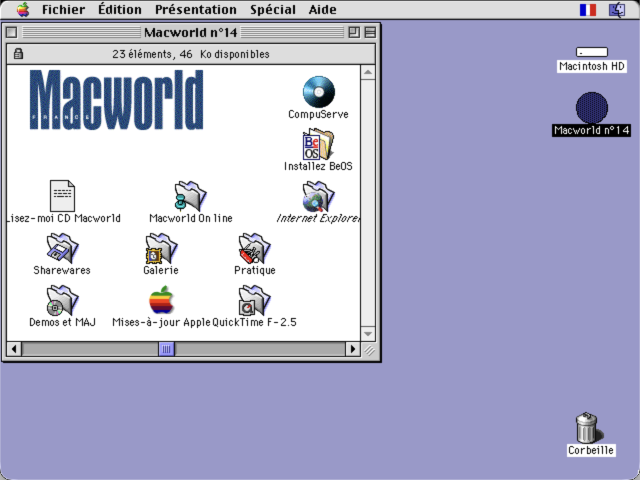640x480 pixels.
Task: Click the window close box
Action: point(12,32)
